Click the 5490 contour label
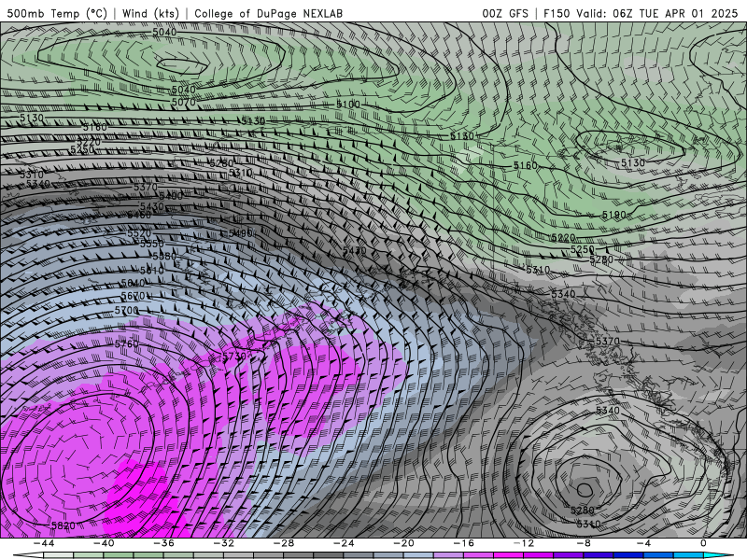747x560 pixels. click(241, 233)
